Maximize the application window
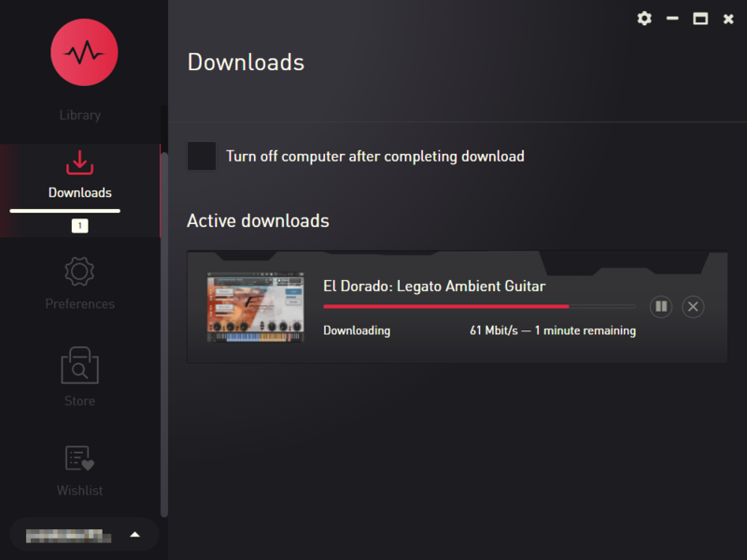 (x=700, y=19)
